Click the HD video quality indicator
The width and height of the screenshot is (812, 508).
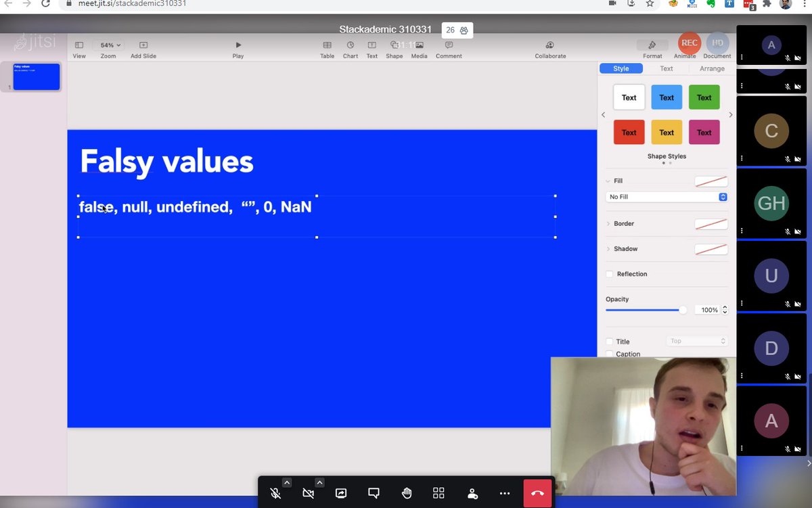(717, 43)
